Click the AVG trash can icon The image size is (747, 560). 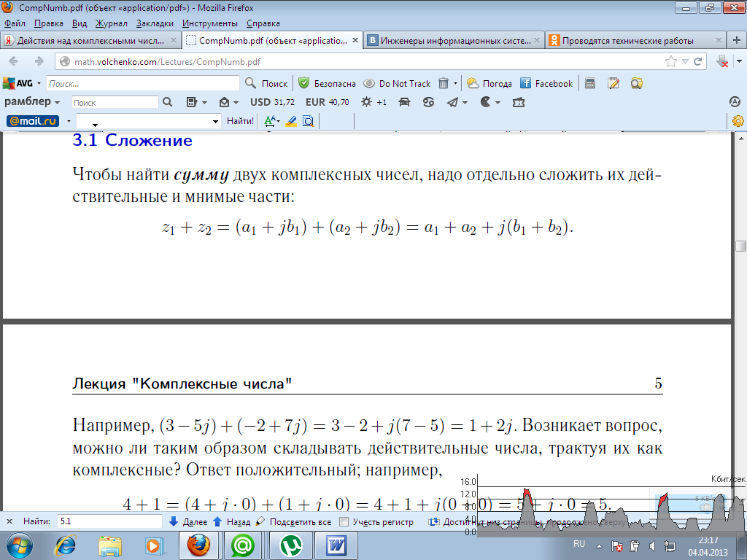pos(443,83)
